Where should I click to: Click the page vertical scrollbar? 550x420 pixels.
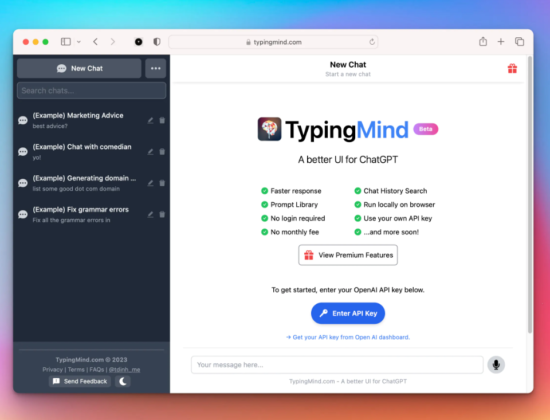[x=530, y=194]
